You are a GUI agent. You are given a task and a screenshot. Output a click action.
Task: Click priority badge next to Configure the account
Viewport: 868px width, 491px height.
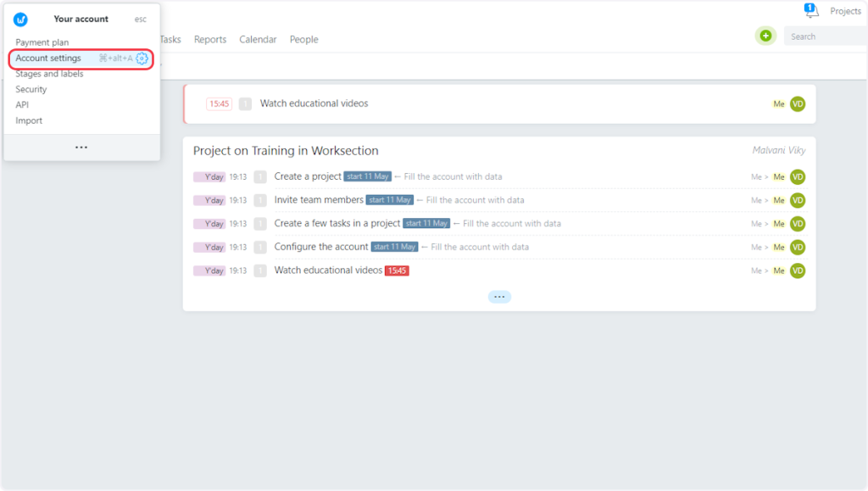[x=260, y=247]
